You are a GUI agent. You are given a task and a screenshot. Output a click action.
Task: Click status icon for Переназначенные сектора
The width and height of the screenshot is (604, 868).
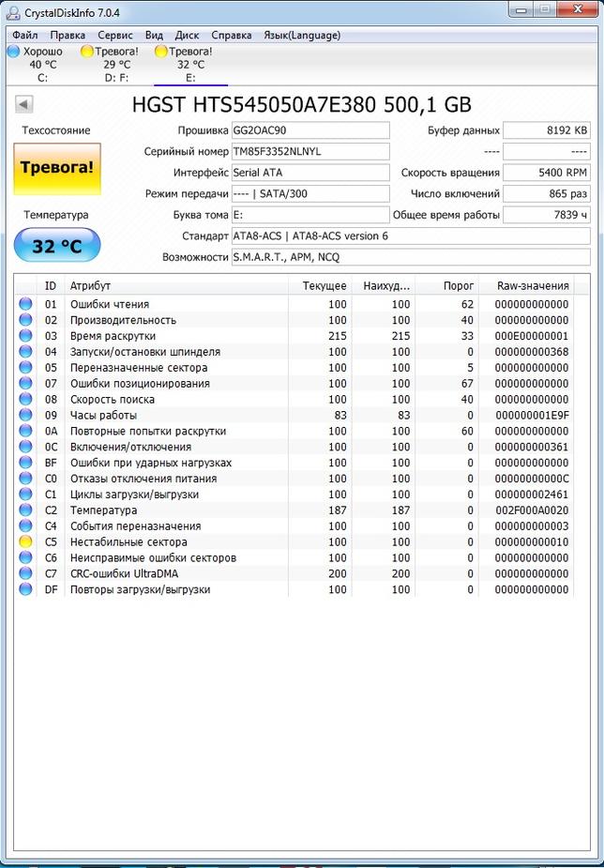25,367
